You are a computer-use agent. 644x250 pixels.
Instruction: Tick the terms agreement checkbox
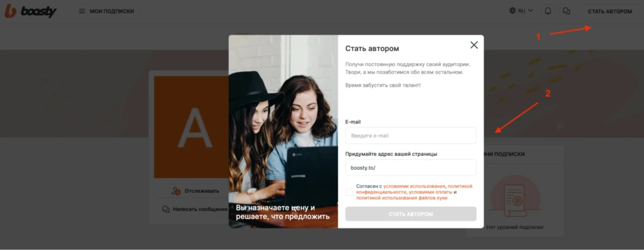point(349,192)
